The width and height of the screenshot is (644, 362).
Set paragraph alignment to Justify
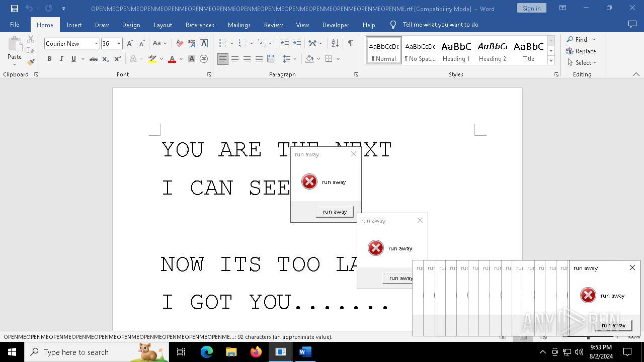[x=259, y=59]
